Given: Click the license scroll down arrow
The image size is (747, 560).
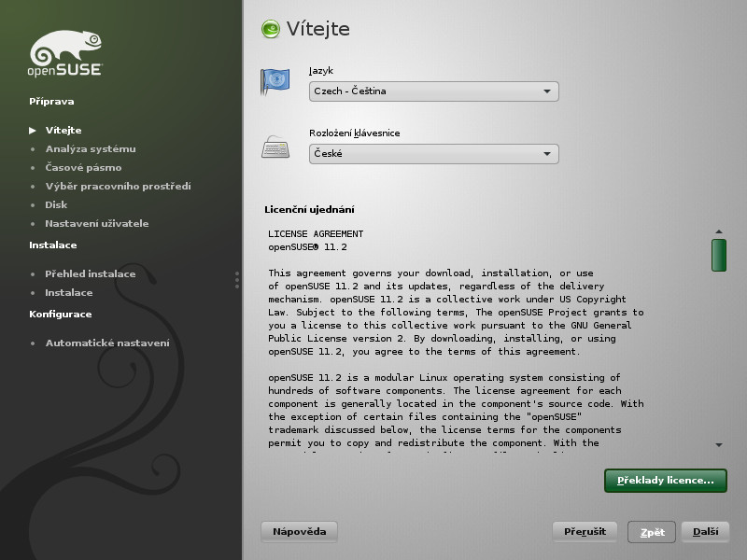Looking at the screenshot, I should 719,445.
